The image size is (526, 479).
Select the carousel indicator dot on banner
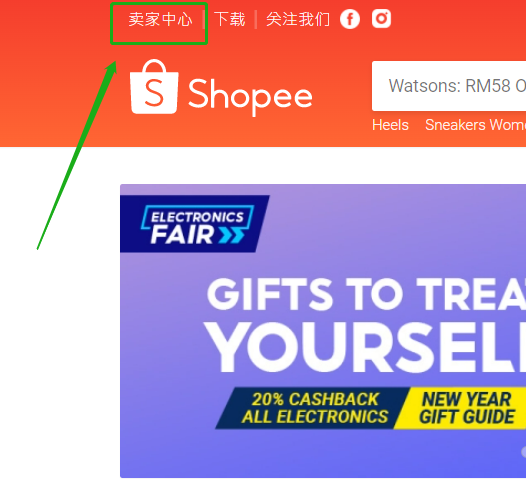pos(523,452)
